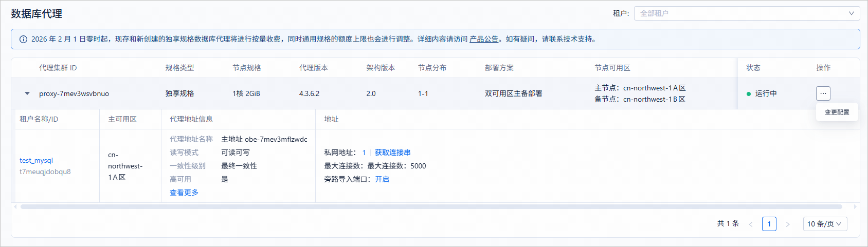Click 查看更多 to view more details
Screen dimensions: 868x247
[x=184, y=193]
